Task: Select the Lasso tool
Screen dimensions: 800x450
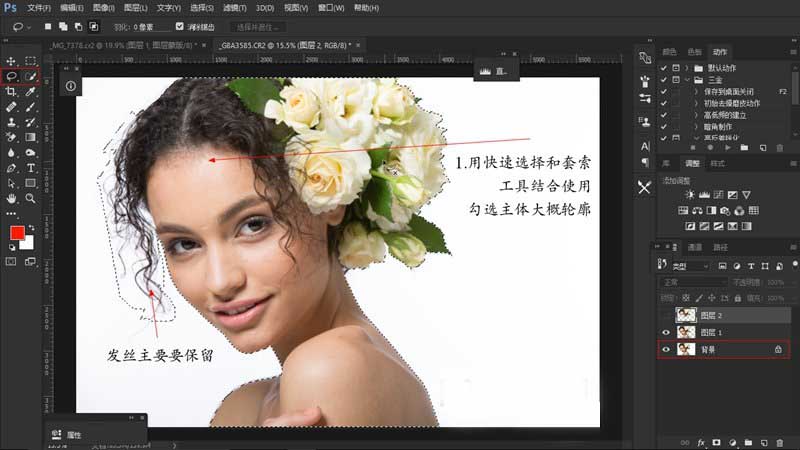Action: (11, 76)
